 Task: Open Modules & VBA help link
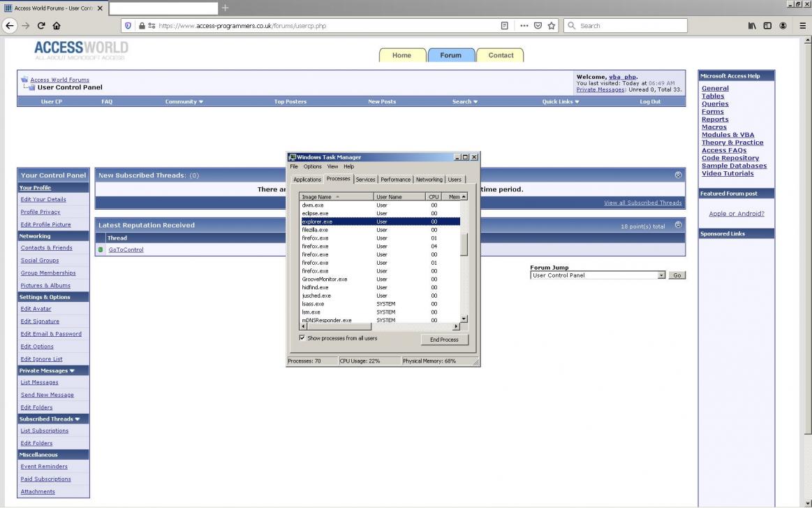click(728, 135)
